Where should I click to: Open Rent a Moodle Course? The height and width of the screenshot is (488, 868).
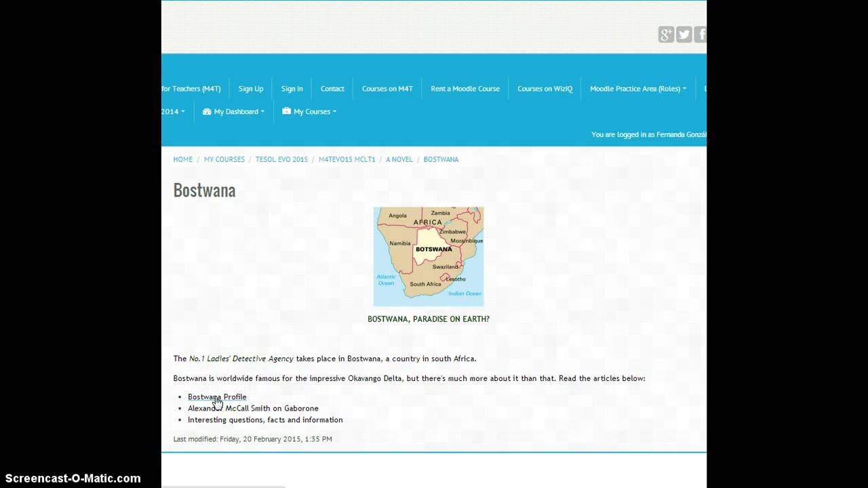point(465,89)
